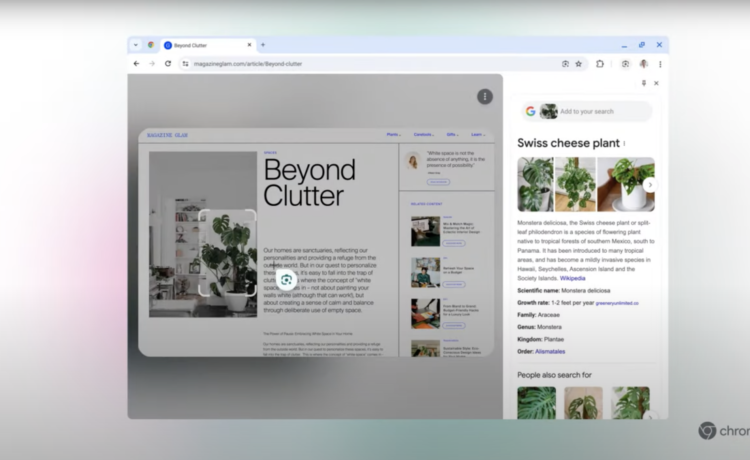Screen dimensions: 750x460
Task: Open the Refresh Your Space article thumbnail
Action: tap(425, 273)
